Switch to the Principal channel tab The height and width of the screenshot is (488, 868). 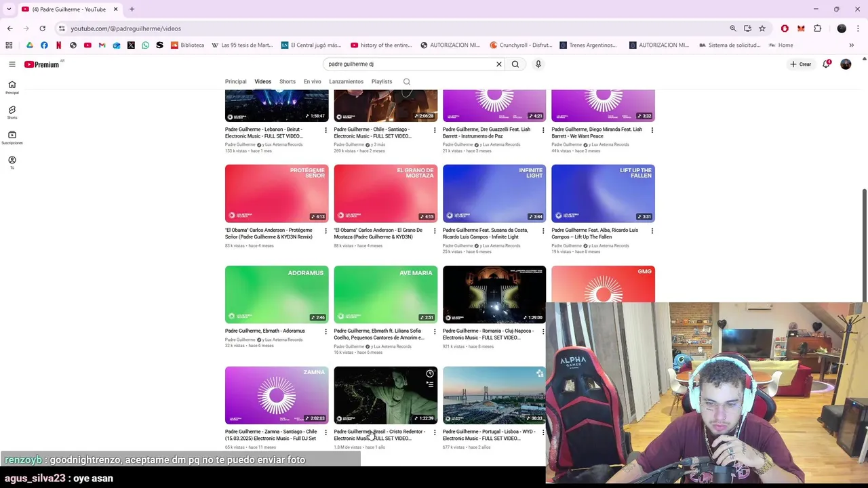[236, 81]
